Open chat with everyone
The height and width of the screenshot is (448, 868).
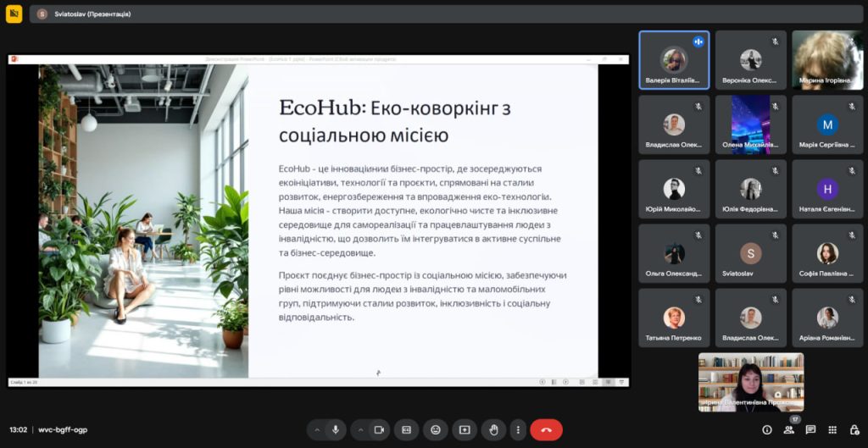pos(810,429)
